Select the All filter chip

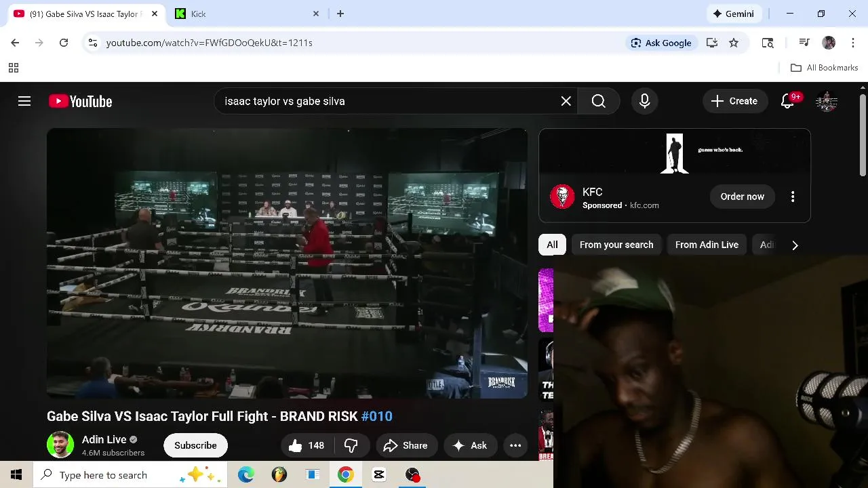point(552,245)
